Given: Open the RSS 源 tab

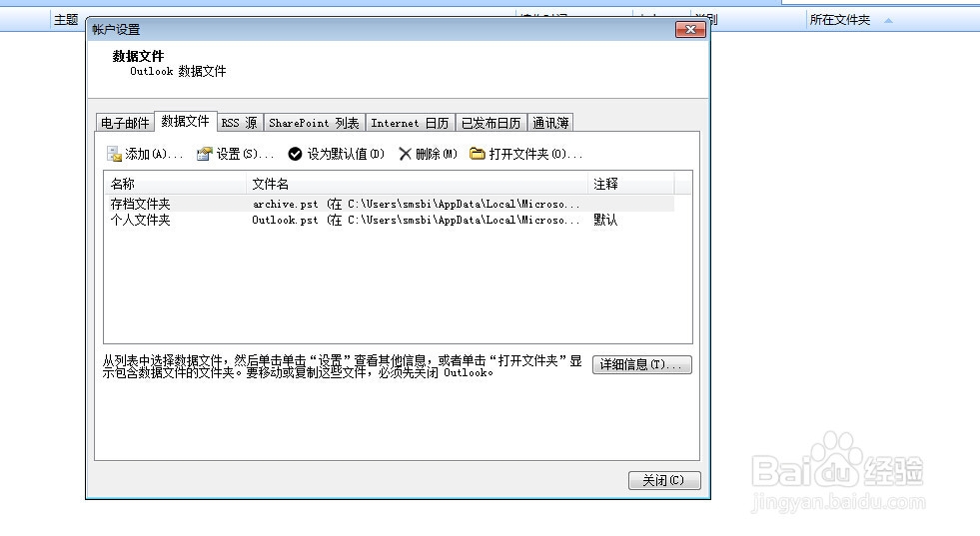Looking at the screenshot, I should pyautogui.click(x=240, y=123).
